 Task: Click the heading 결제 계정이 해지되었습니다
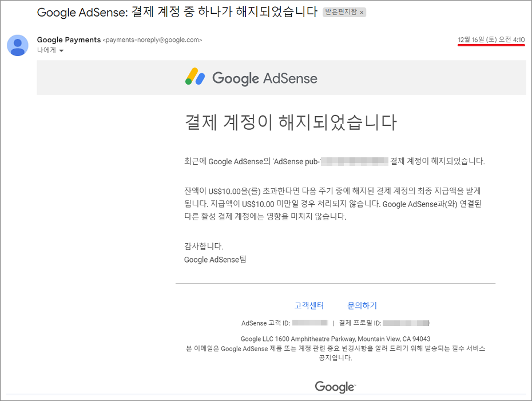tap(291, 122)
